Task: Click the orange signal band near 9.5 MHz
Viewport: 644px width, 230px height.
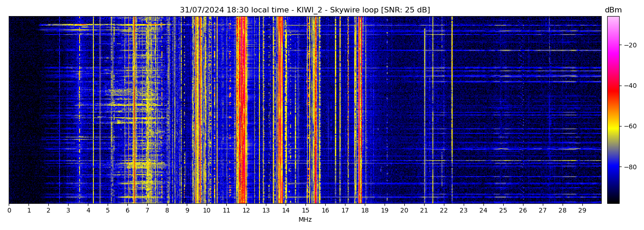Action: 197,110
